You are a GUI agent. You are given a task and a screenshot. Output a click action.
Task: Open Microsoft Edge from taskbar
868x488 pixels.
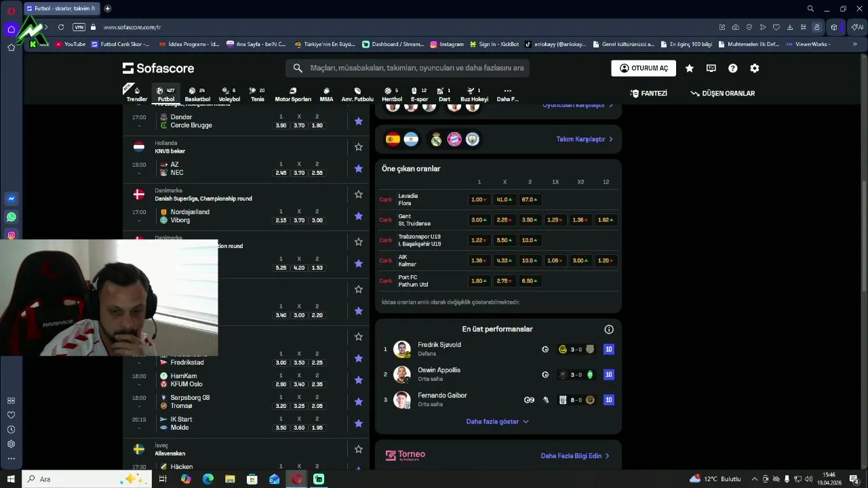[x=208, y=479]
